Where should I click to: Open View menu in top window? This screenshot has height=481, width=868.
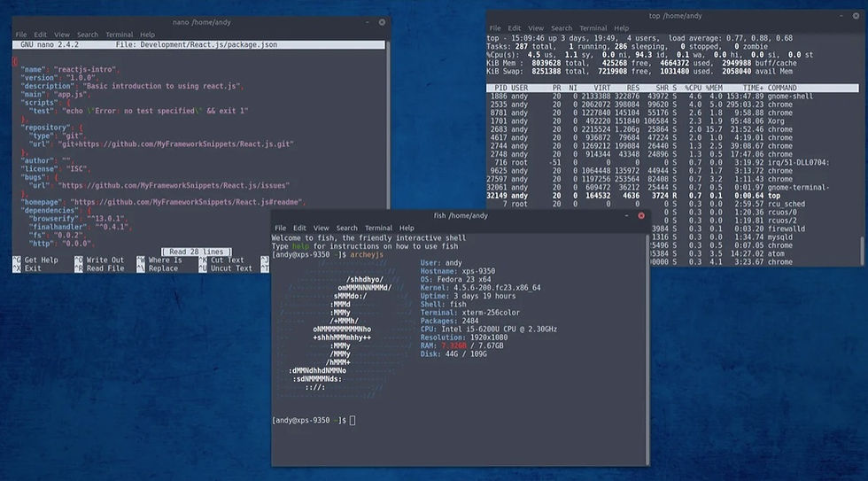click(536, 27)
